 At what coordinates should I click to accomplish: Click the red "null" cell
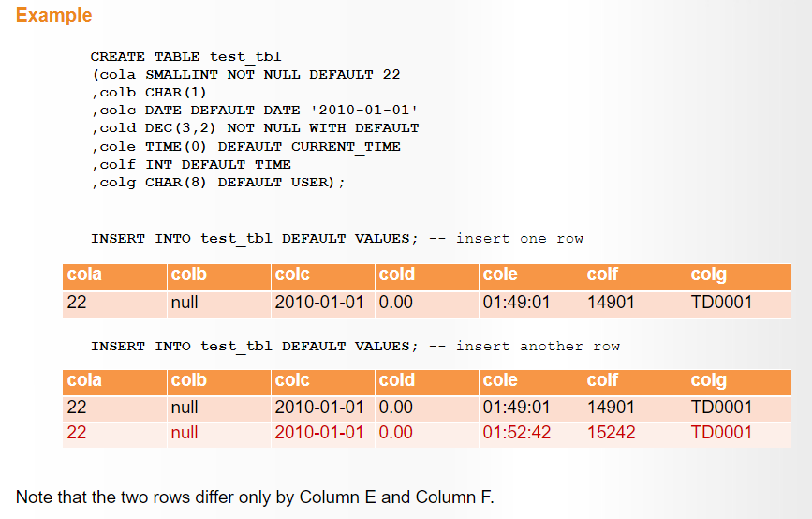185,432
